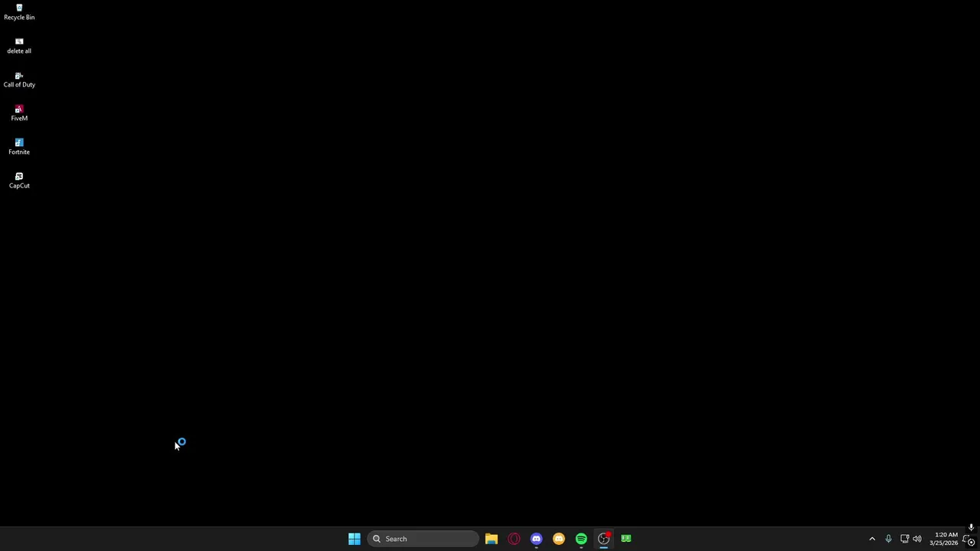Switch to OBS Studio in the taskbar

coord(604,539)
